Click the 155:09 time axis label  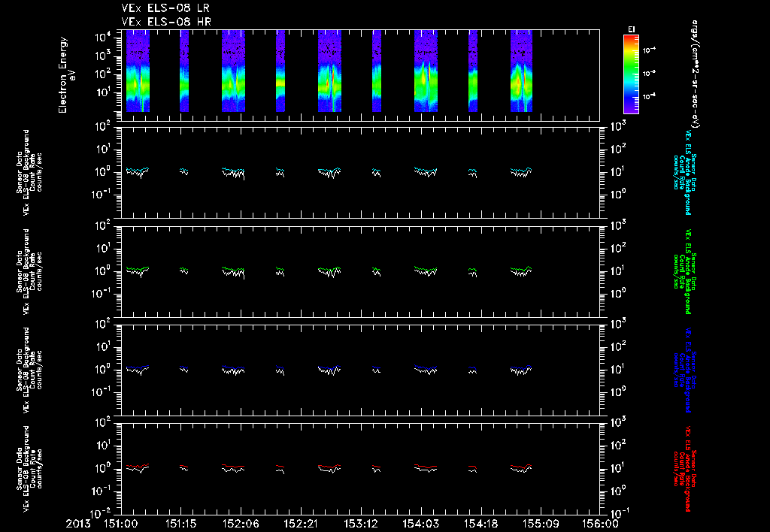(540, 524)
